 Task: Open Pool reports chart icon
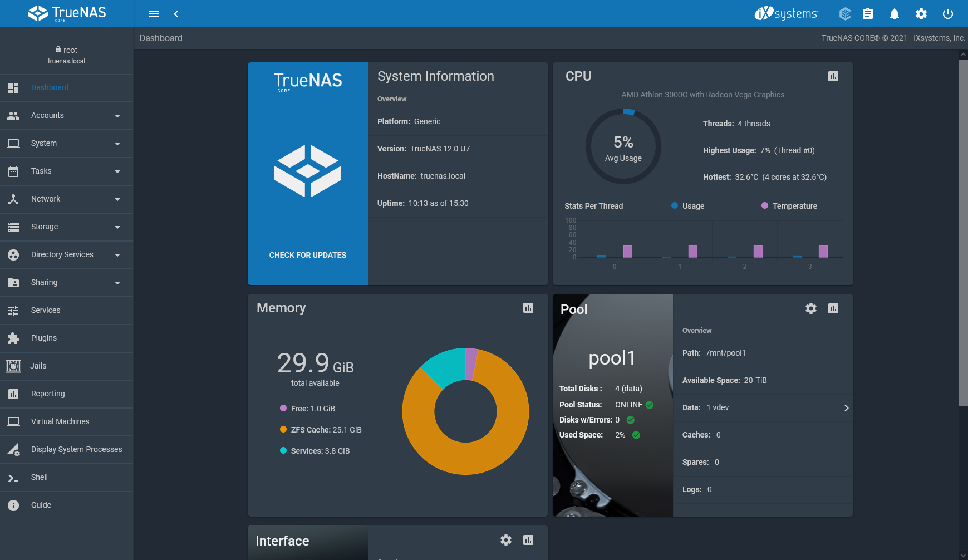(x=833, y=308)
